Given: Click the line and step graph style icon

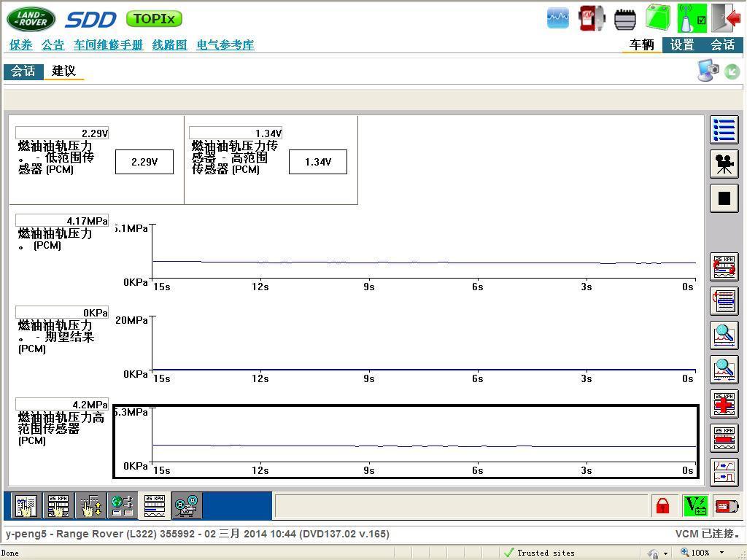Looking at the screenshot, I should [724, 472].
